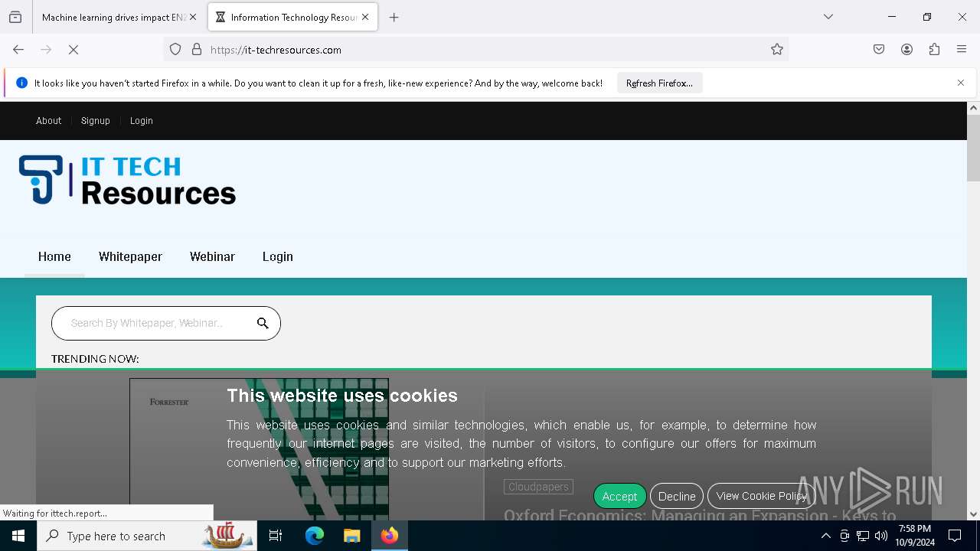This screenshot has width=980, height=551.
Task: Open Whitepaper navigation item
Action: coord(130,256)
